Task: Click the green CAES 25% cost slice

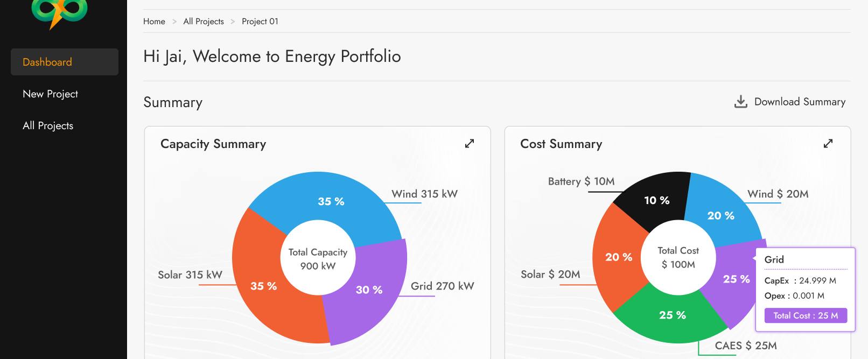Action: (x=672, y=315)
